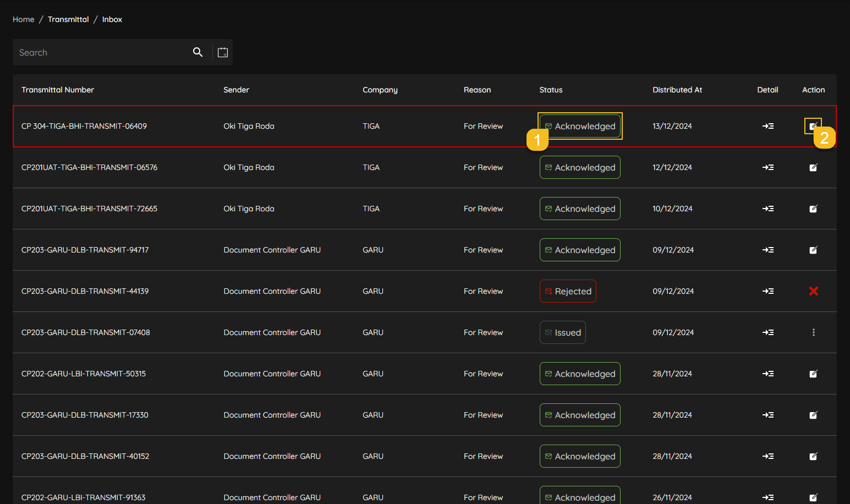850x504 pixels.
Task: Click edit action for CP203-GARU-DLB-TRANSMIT-94717
Action: click(x=813, y=250)
